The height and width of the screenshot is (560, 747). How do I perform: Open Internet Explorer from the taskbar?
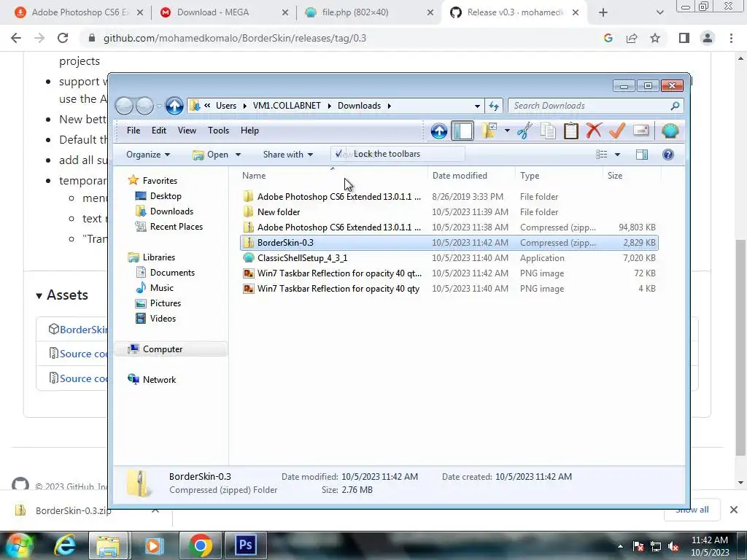65,545
